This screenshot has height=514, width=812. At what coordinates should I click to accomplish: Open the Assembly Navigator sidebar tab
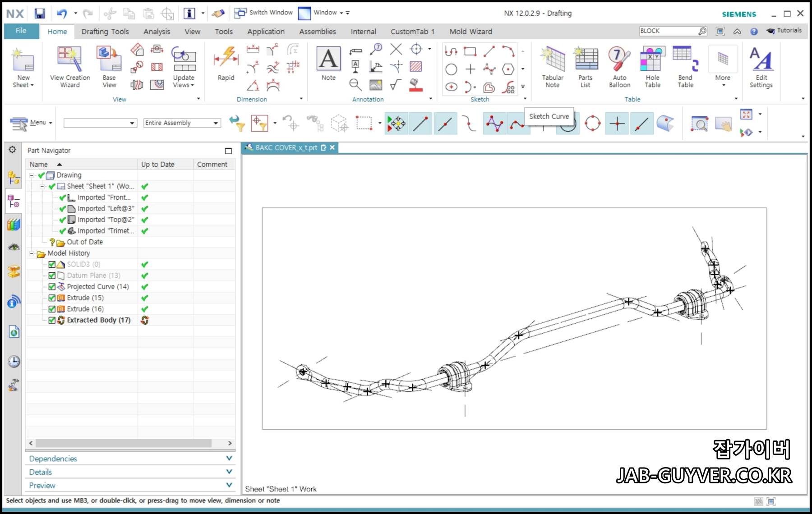click(x=14, y=178)
